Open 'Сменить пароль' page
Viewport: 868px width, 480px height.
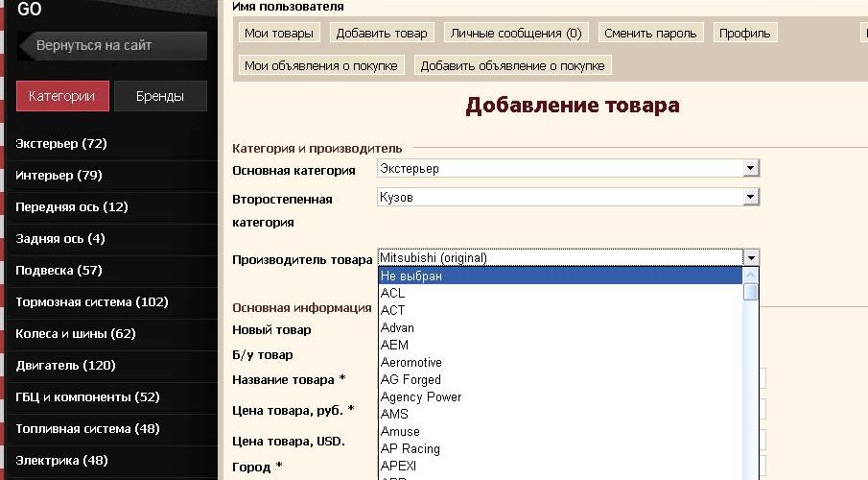650,34
